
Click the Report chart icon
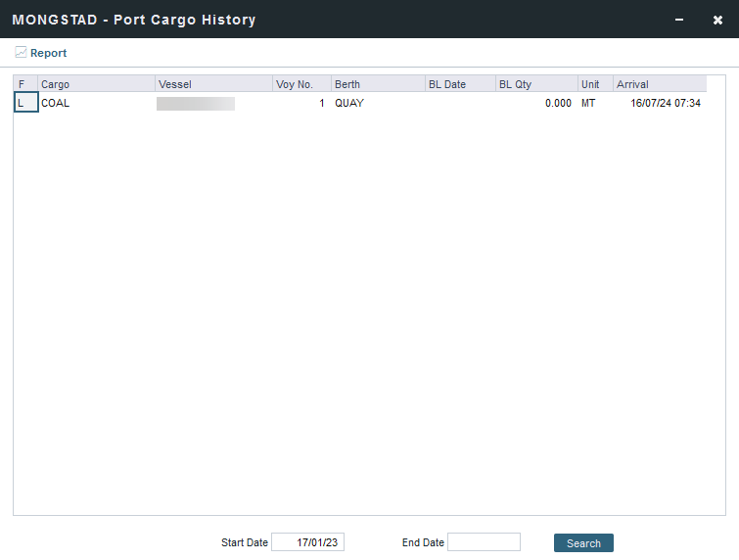click(x=21, y=53)
